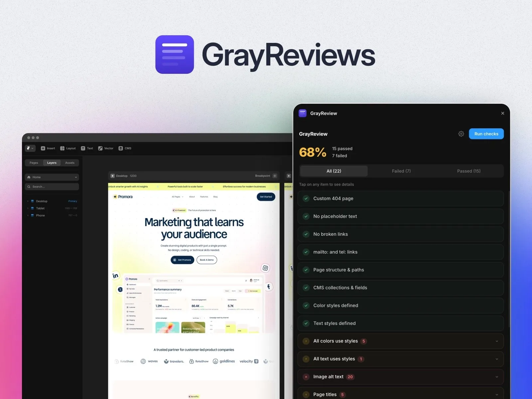Select the Vector tool in toolbar
The height and width of the screenshot is (399, 532).
pos(106,148)
